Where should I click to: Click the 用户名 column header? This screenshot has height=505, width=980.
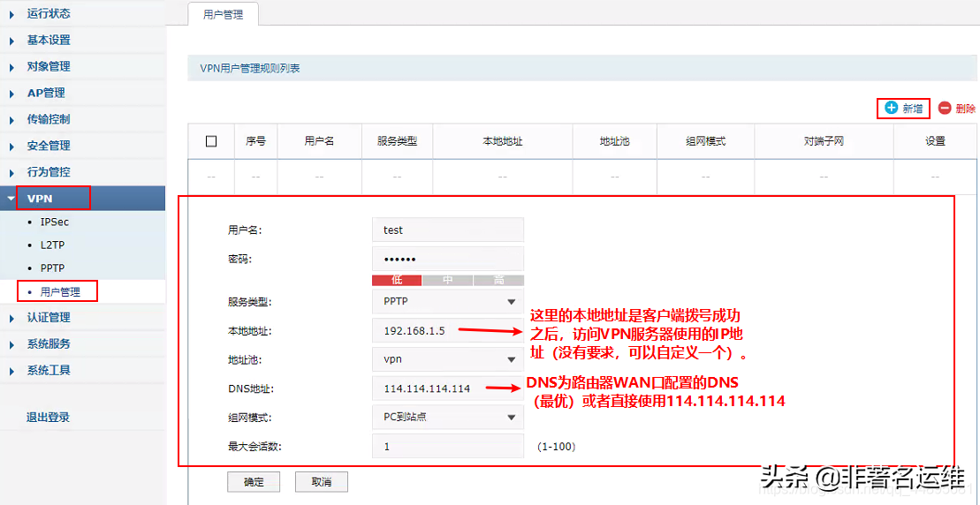click(x=319, y=141)
